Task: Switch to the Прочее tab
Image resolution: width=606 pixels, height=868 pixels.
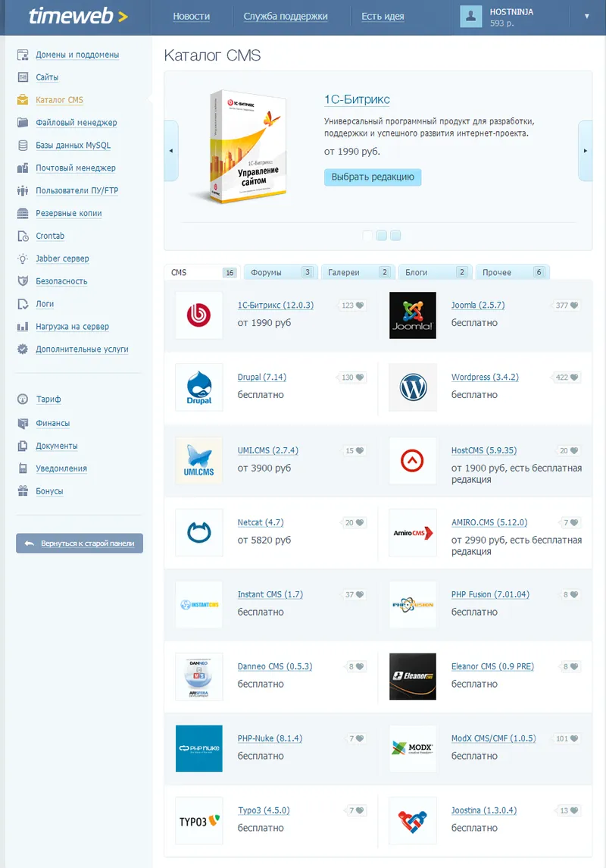Action: pyautogui.click(x=512, y=272)
